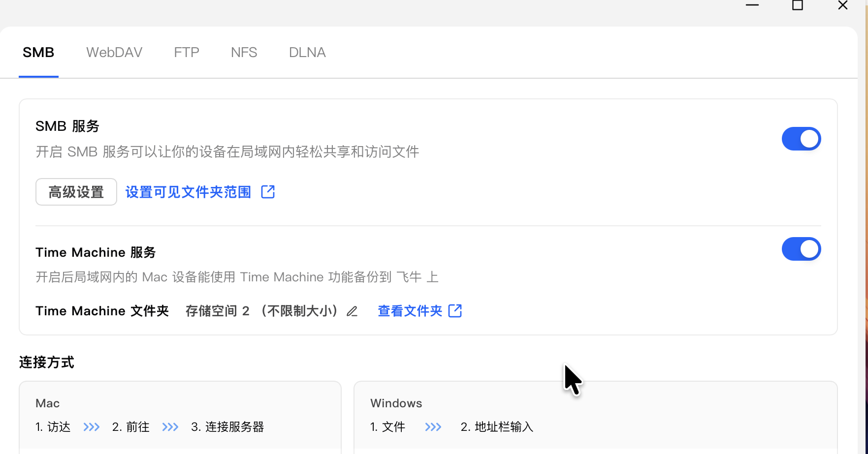Select the FTP tab
This screenshot has width=868, height=454.
[x=187, y=53]
